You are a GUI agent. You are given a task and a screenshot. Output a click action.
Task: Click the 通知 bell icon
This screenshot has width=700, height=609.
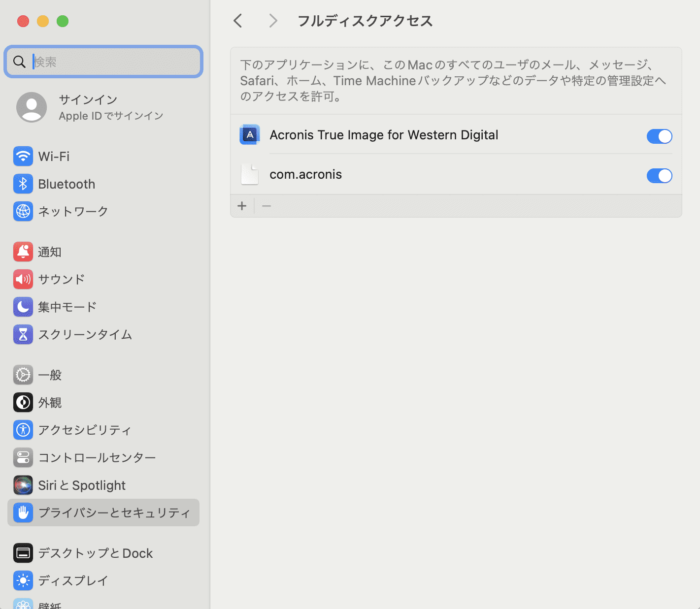click(x=23, y=252)
